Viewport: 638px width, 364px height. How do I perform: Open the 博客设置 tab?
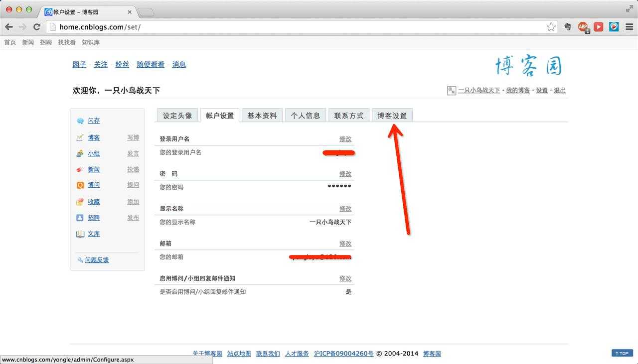pyautogui.click(x=392, y=116)
